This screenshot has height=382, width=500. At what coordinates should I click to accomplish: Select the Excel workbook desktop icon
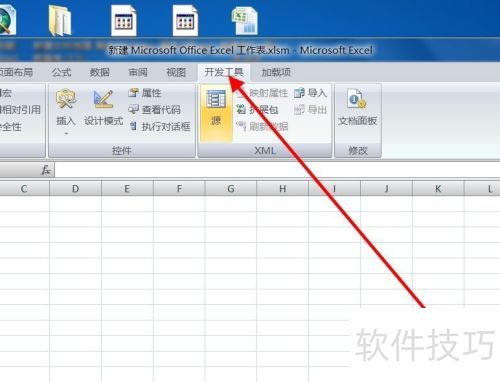(x=245, y=21)
